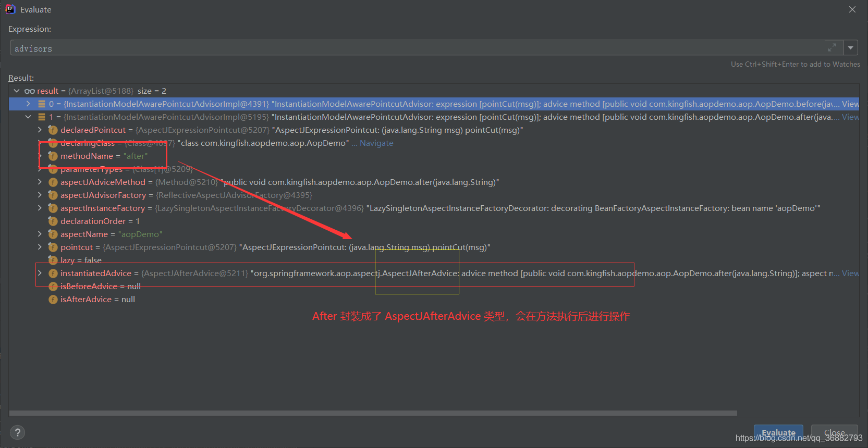Open the expression history dropdown

(x=850, y=48)
